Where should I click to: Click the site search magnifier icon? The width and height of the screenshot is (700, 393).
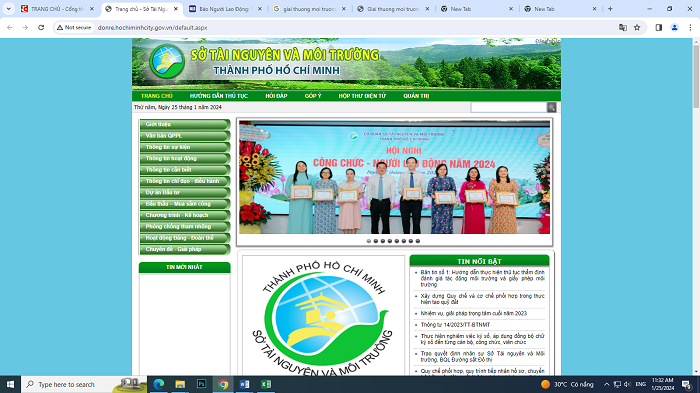[x=551, y=107]
